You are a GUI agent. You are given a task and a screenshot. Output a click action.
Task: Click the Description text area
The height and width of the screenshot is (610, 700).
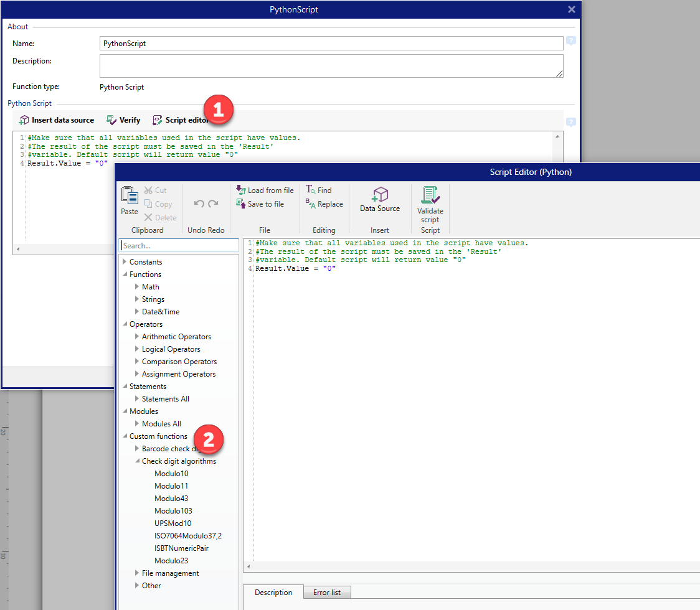tap(331, 66)
